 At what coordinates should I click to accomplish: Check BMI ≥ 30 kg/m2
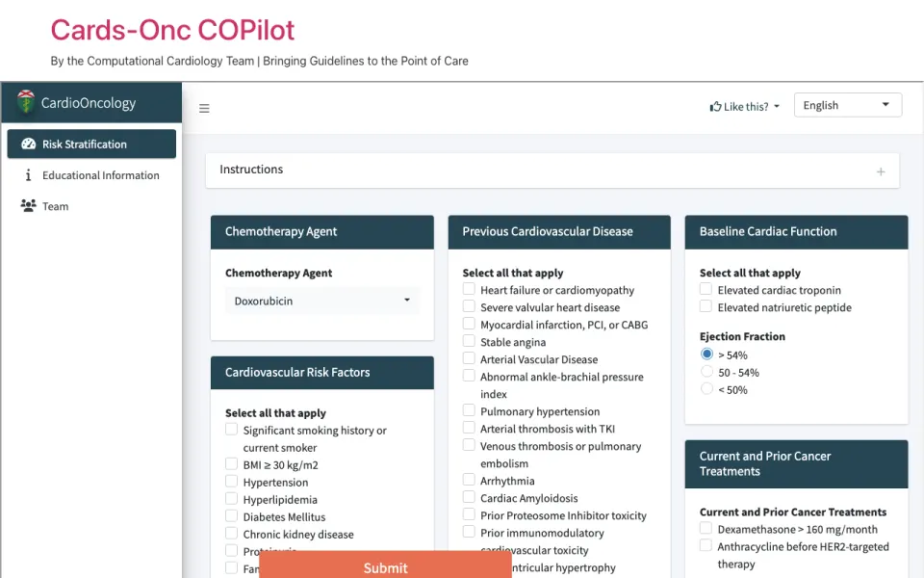[x=232, y=464]
